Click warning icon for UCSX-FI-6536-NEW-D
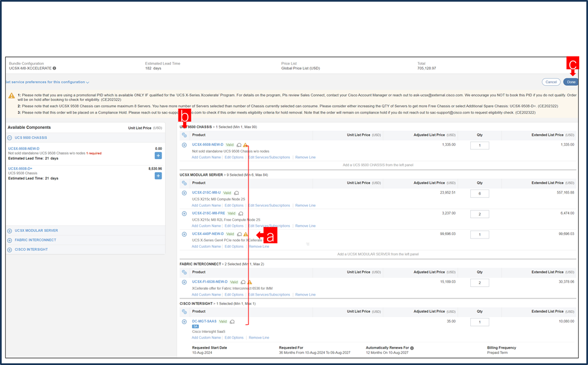This screenshot has height=365, width=588. click(250, 282)
